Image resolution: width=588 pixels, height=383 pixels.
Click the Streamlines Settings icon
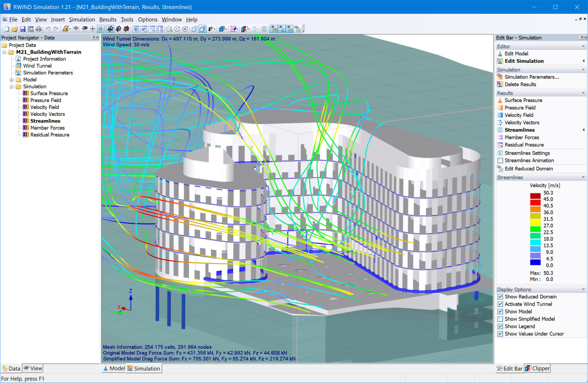(500, 153)
